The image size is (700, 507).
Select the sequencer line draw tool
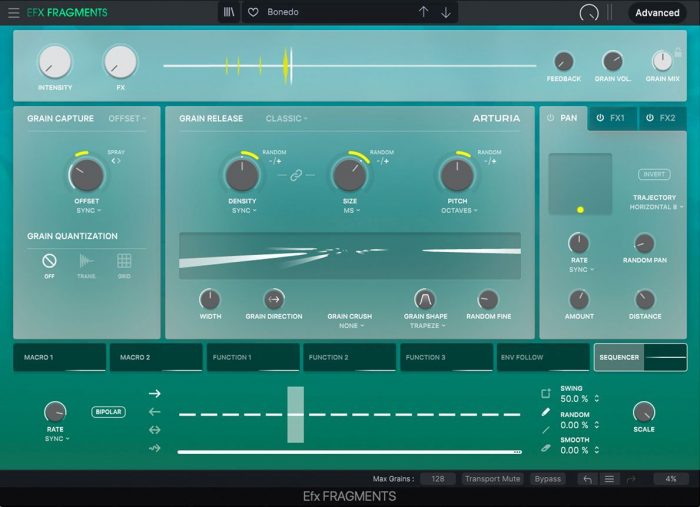pyautogui.click(x=546, y=430)
